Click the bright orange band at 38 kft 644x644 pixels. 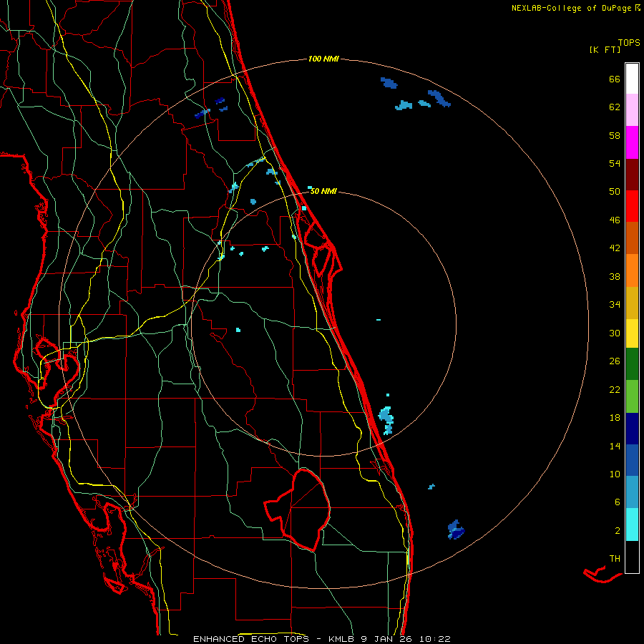(632, 270)
